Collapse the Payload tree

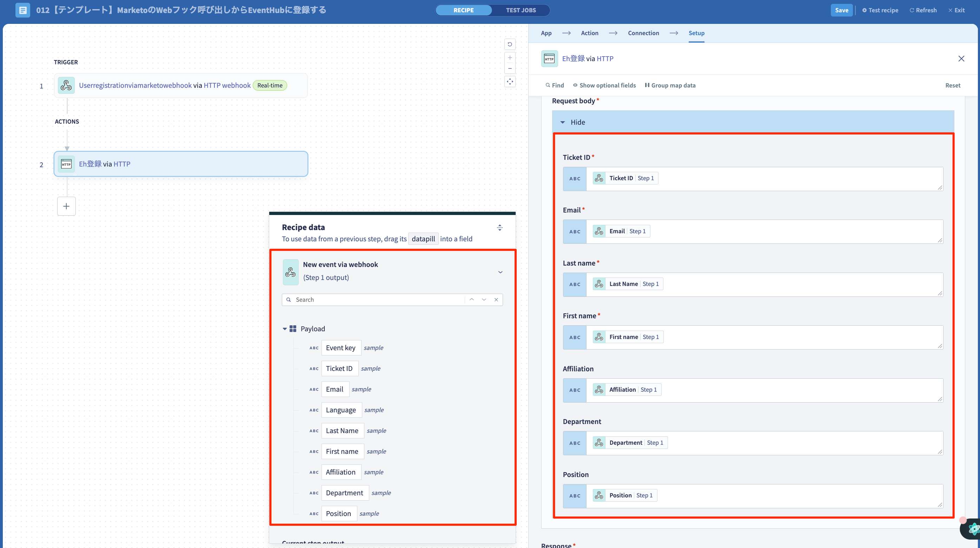(x=284, y=329)
